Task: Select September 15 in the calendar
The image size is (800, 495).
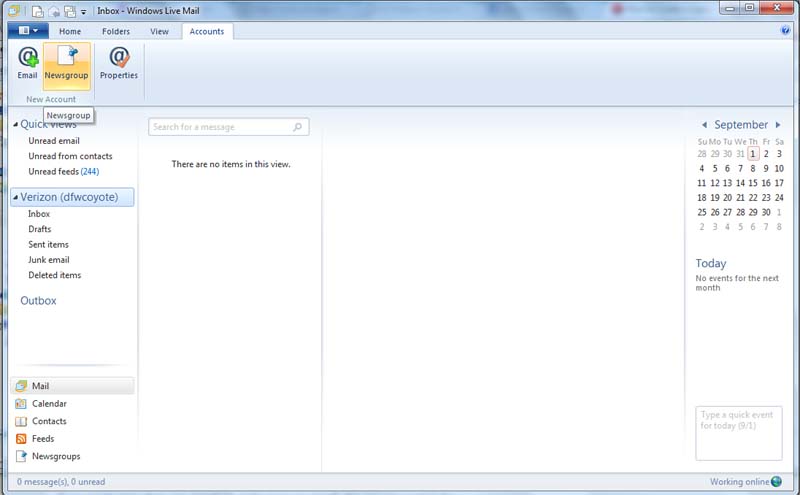Action: point(753,183)
